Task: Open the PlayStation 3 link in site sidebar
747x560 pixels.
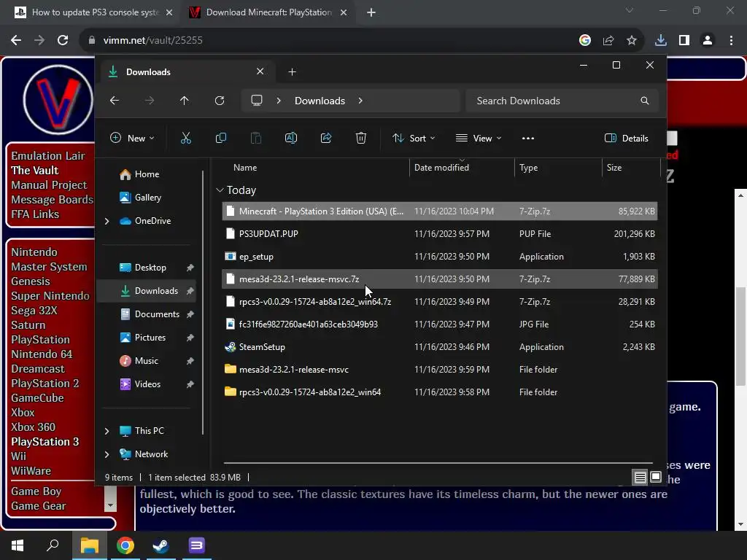Action: click(44, 441)
